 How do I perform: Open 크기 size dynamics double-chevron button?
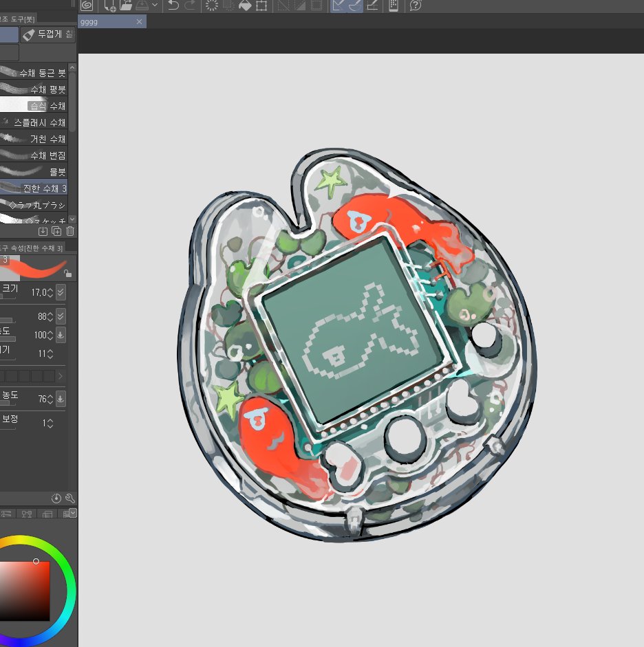[61, 292]
